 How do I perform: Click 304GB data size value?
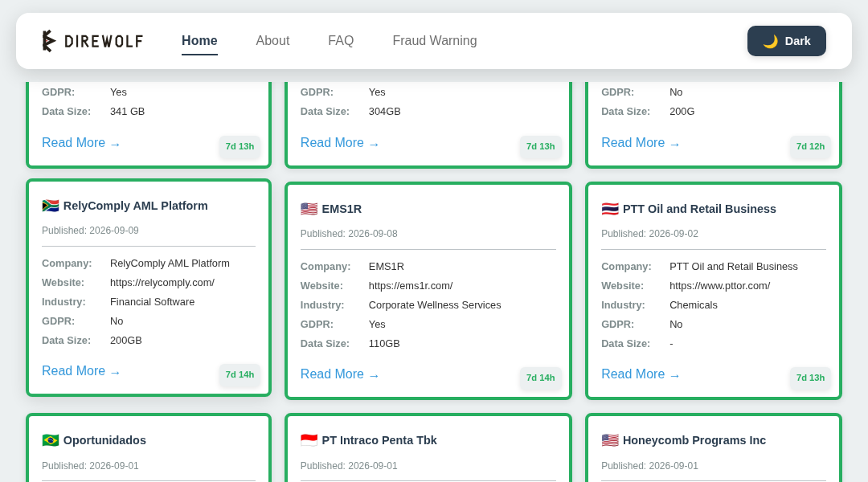385,112
